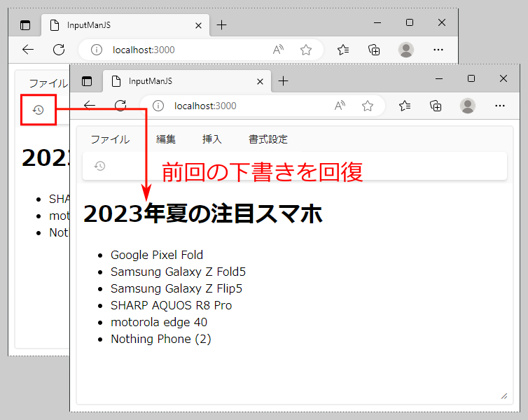View site info icon in back window
The width and height of the screenshot is (528, 420).
pyautogui.click(x=97, y=50)
